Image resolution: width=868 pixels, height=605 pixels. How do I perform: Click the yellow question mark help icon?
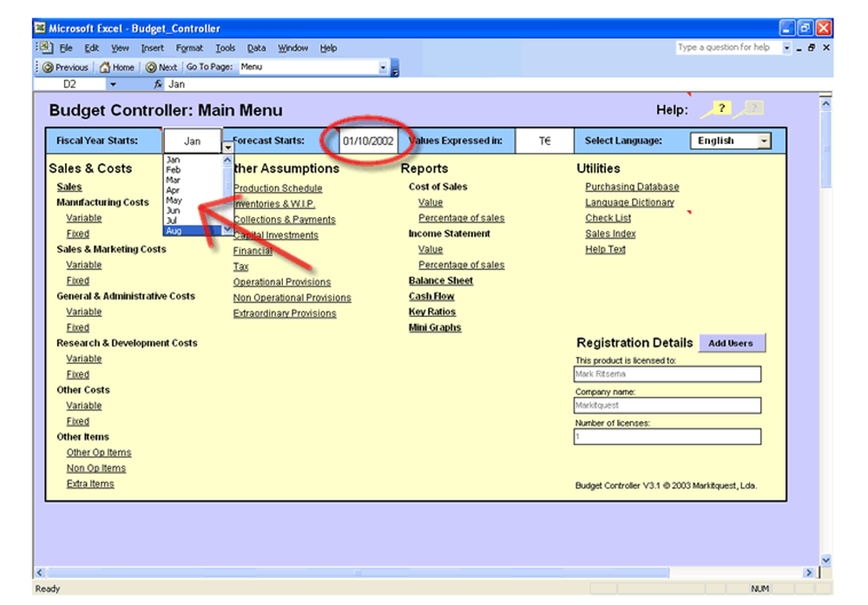pos(720,108)
